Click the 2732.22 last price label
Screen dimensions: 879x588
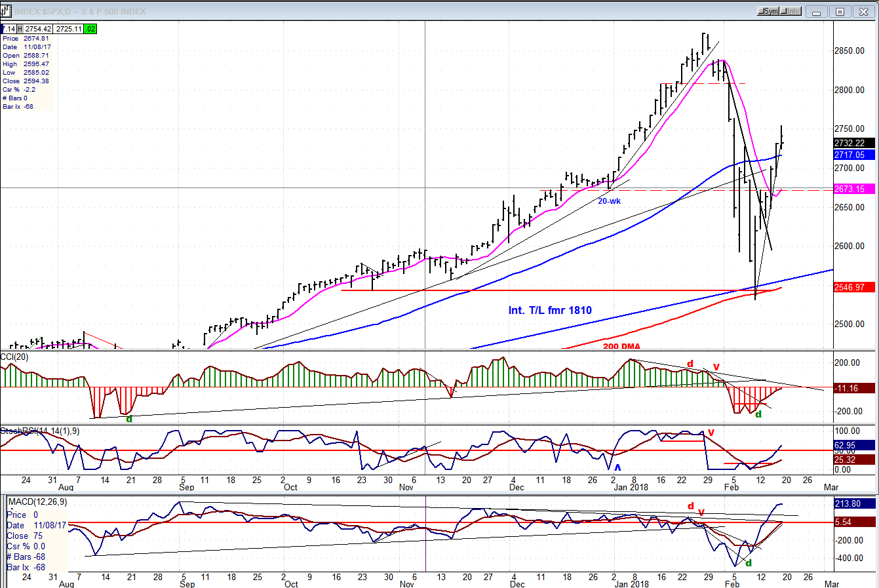(x=853, y=143)
